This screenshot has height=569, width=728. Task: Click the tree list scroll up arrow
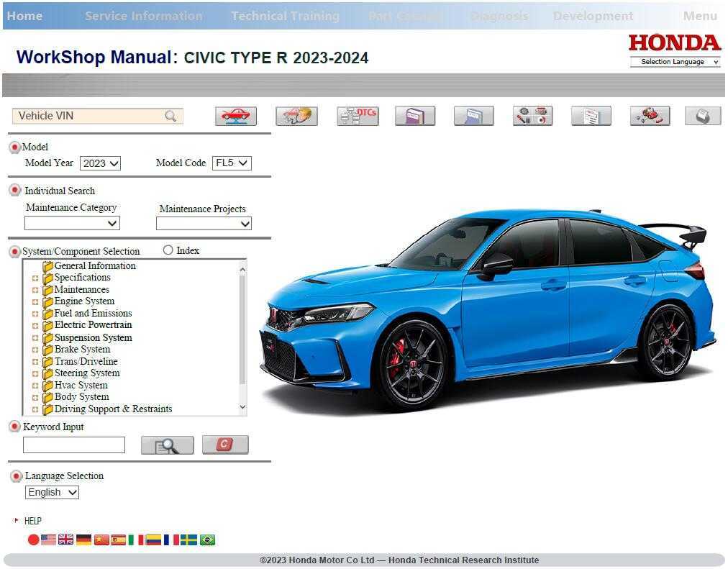click(242, 269)
